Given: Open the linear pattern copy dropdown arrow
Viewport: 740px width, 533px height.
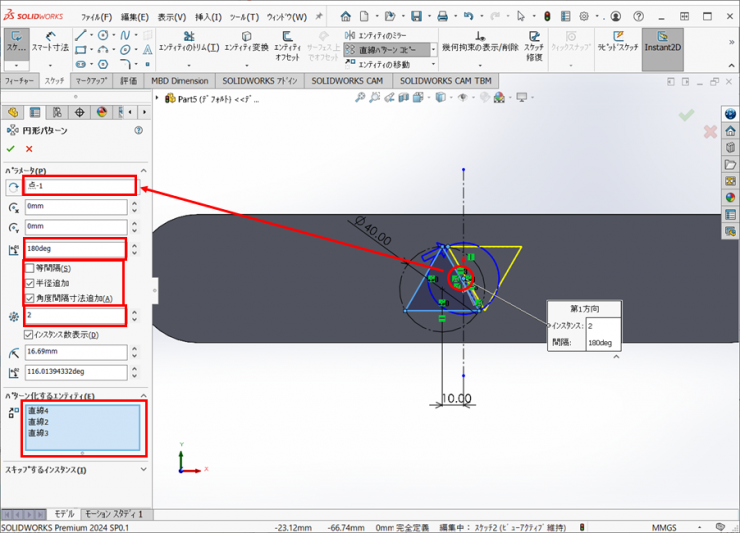Looking at the screenshot, I should (x=433, y=49).
